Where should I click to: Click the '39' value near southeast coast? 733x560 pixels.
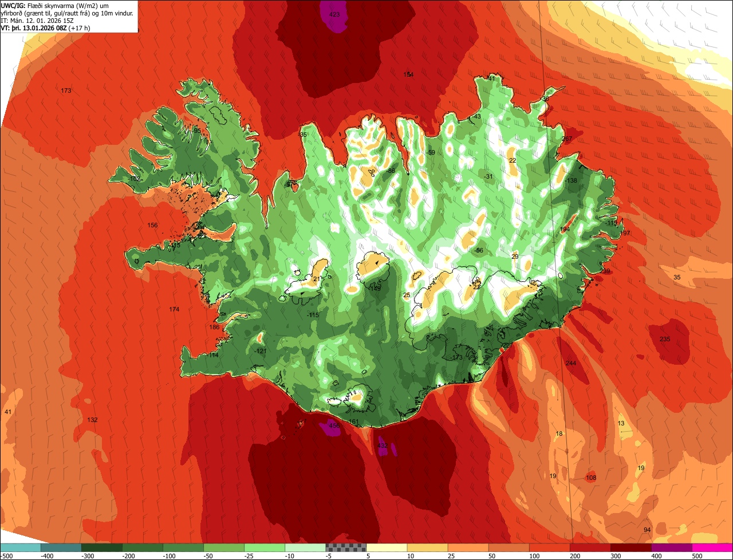pyautogui.click(x=606, y=271)
